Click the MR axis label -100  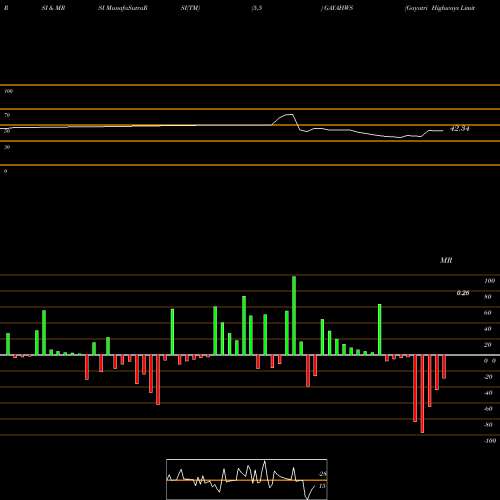tap(489, 441)
